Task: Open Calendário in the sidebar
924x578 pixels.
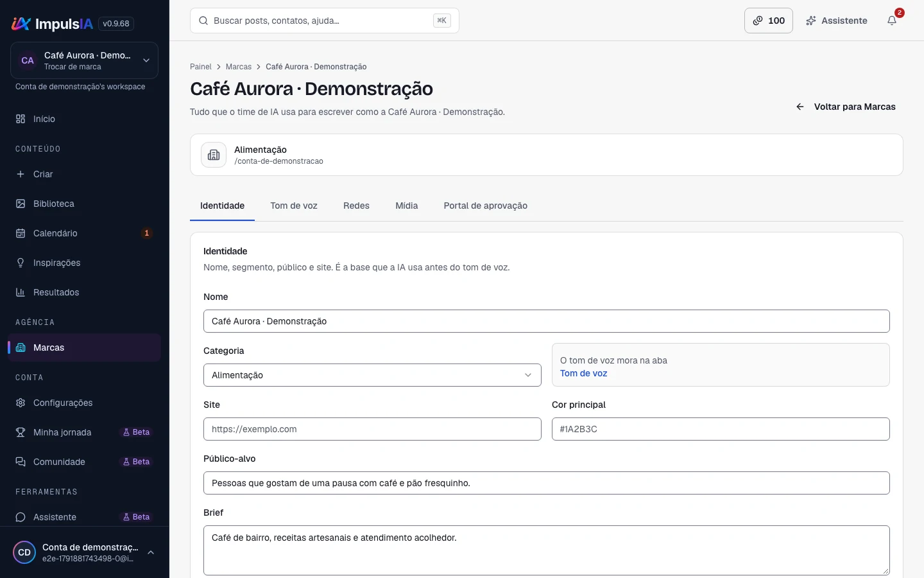Action: [x=84, y=233]
